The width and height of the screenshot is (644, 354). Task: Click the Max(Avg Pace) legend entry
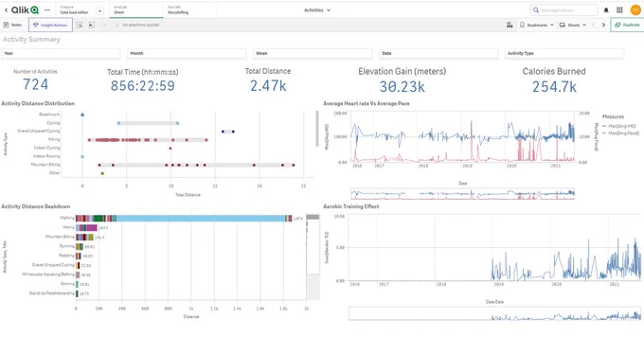[x=620, y=133]
